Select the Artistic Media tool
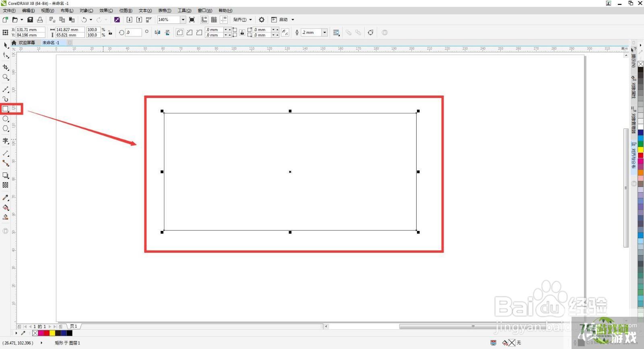This screenshot has height=349, width=644. click(6, 99)
